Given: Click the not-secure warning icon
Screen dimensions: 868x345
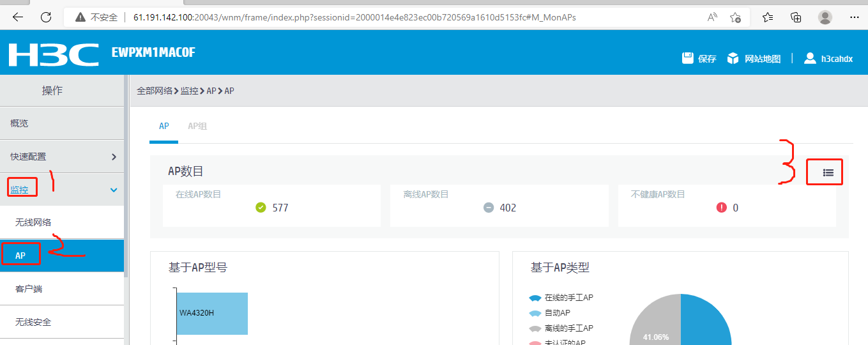Looking at the screenshot, I should [x=80, y=17].
